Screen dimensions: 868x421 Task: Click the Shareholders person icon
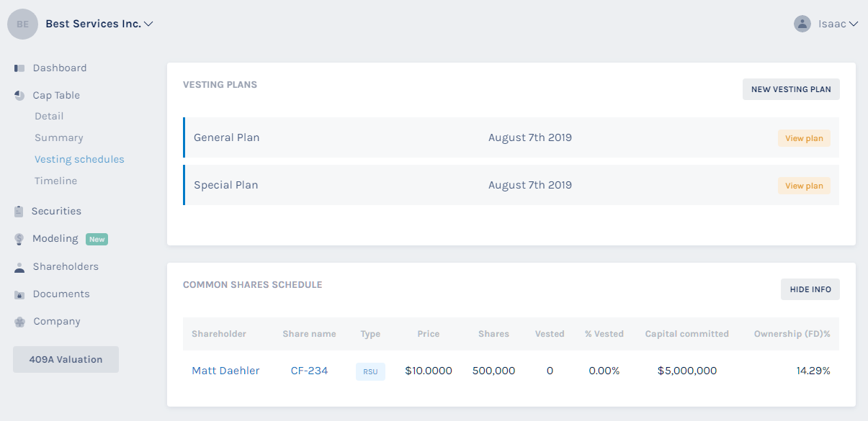(19, 267)
